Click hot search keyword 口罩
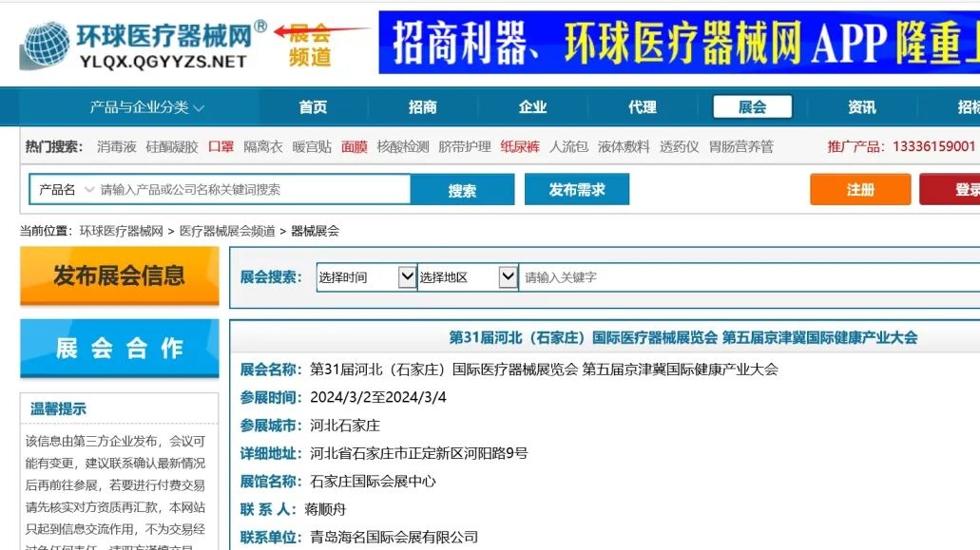Viewport: 980px width, 550px height. coord(221,147)
